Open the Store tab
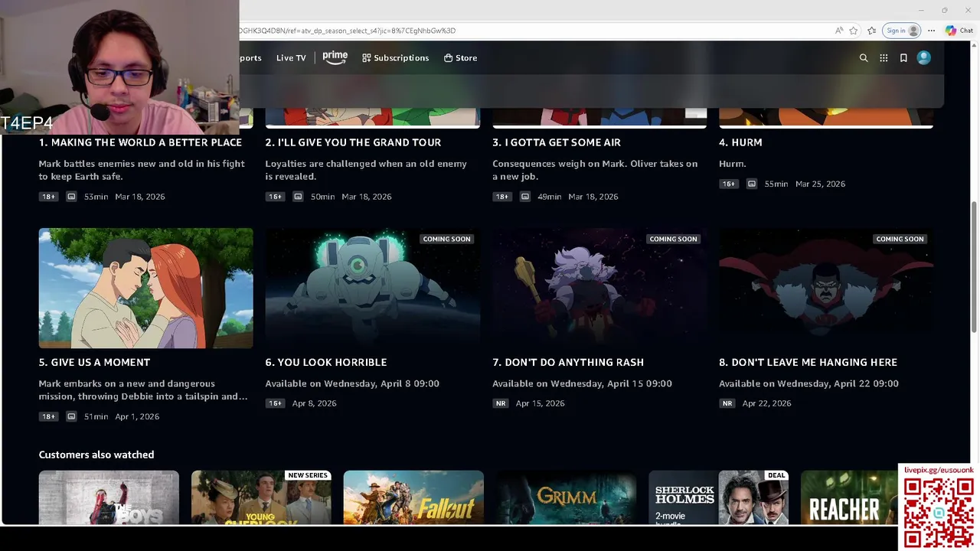 point(460,58)
